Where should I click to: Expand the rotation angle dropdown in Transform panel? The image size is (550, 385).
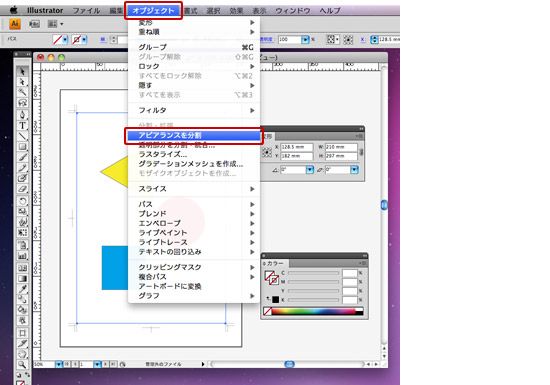click(310, 170)
